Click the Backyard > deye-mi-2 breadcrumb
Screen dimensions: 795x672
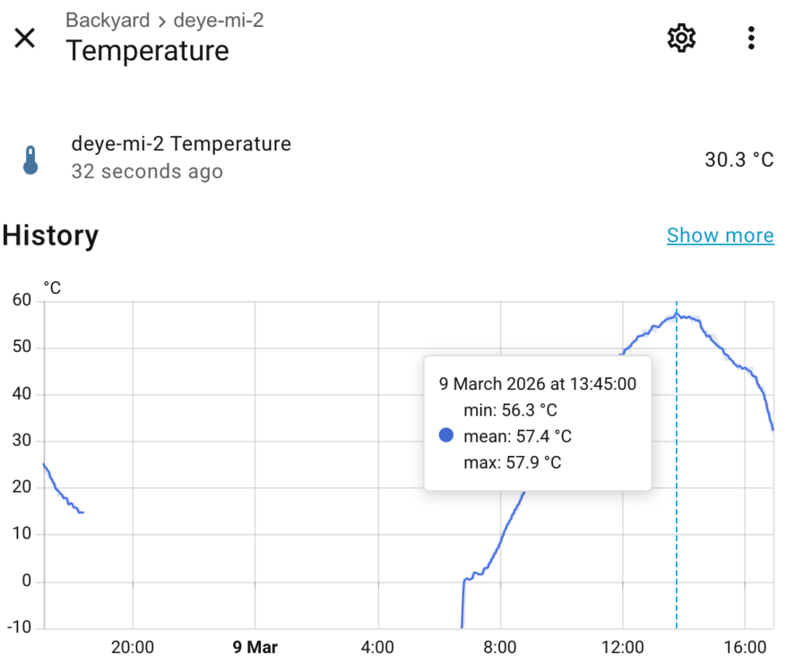coord(164,20)
